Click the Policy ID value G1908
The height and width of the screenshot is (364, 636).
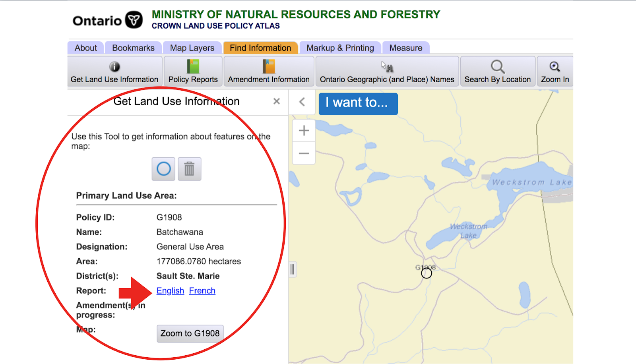coord(169,217)
